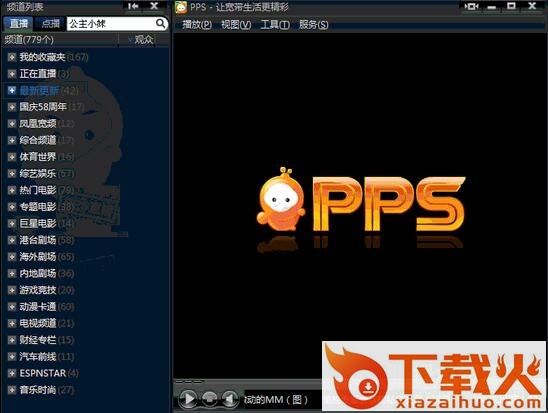Viewport: 548px width, 413px height.
Task: Open the 播放(P) menu
Action: point(197,24)
